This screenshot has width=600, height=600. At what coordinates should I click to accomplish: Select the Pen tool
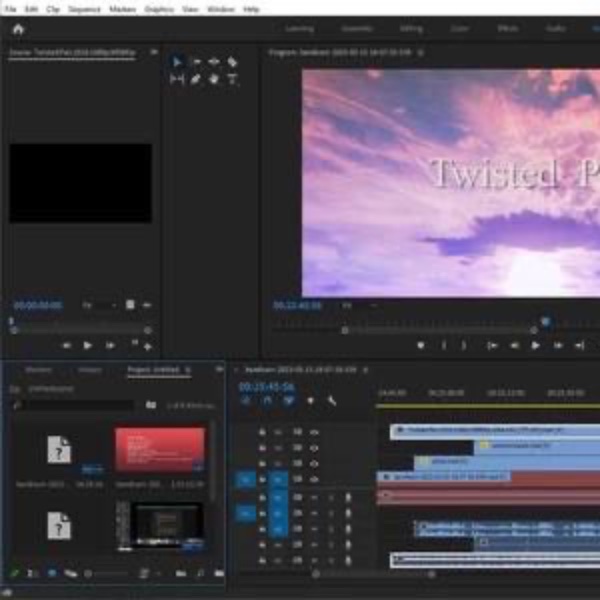point(196,79)
